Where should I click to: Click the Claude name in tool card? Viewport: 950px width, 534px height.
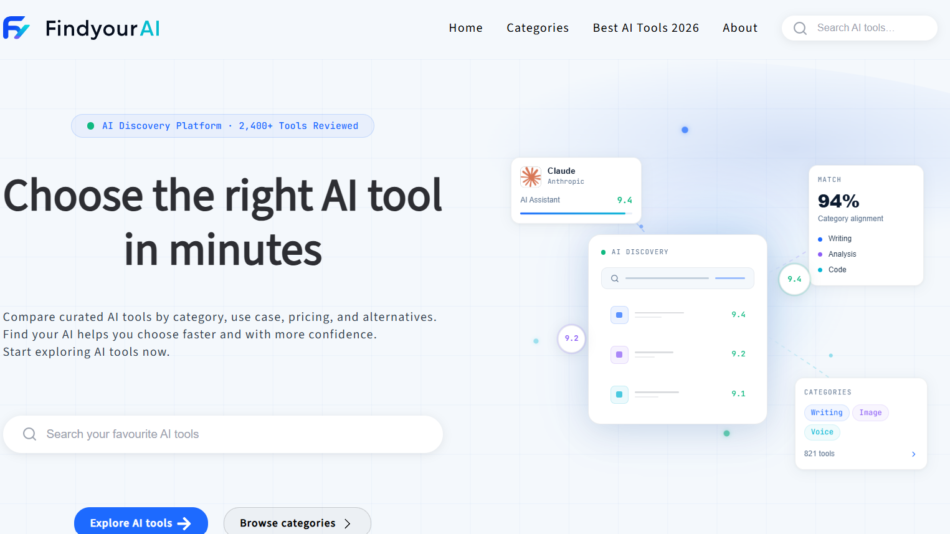[561, 171]
